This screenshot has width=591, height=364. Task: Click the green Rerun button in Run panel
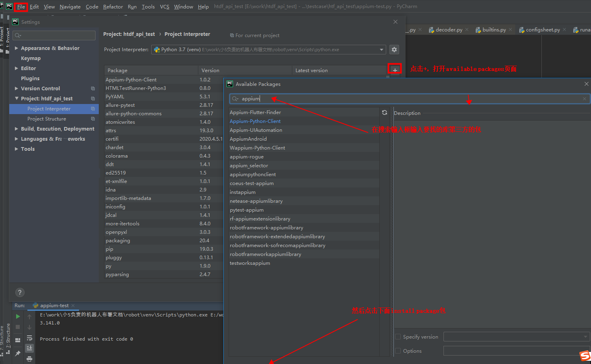pos(18,316)
